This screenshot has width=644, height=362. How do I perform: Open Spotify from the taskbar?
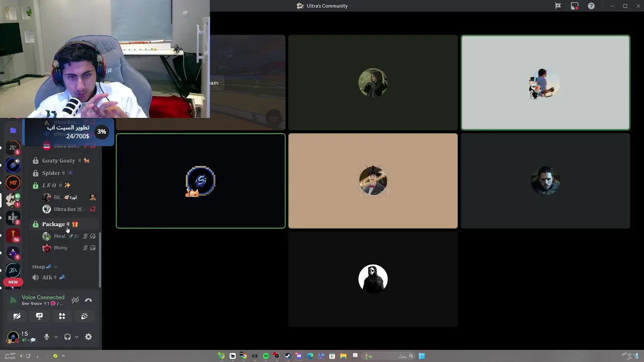(266, 356)
